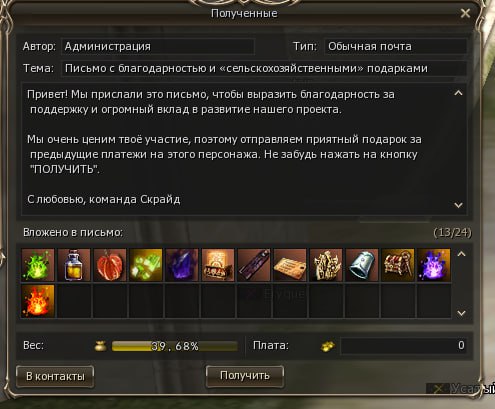Select the purple flame item icon

434,265
